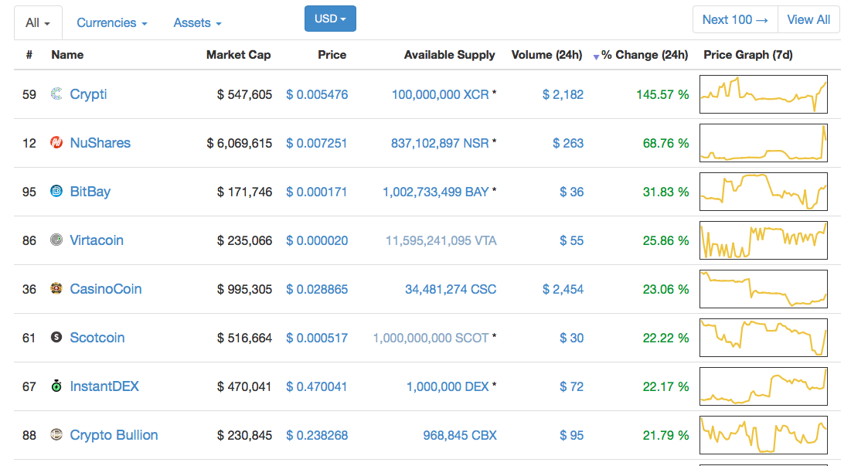
Task: Open BitBay 7d price graph thumbnail
Action: tap(764, 192)
